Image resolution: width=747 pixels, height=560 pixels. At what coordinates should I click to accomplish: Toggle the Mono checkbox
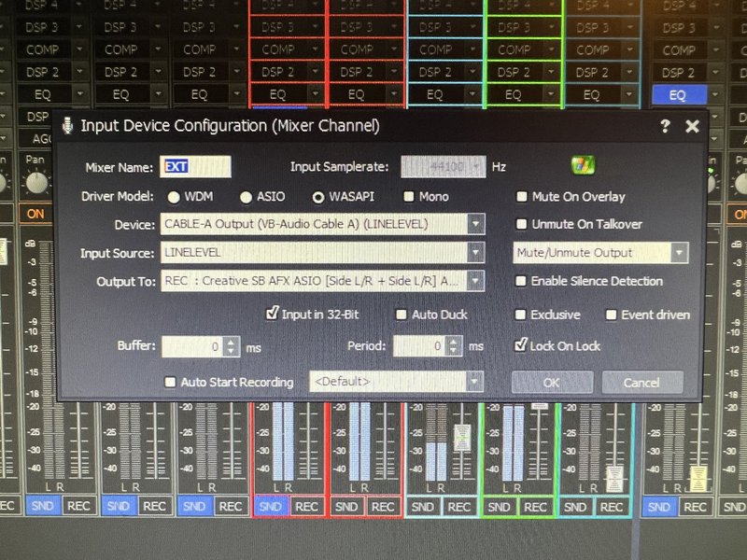[x=408, y=197]
